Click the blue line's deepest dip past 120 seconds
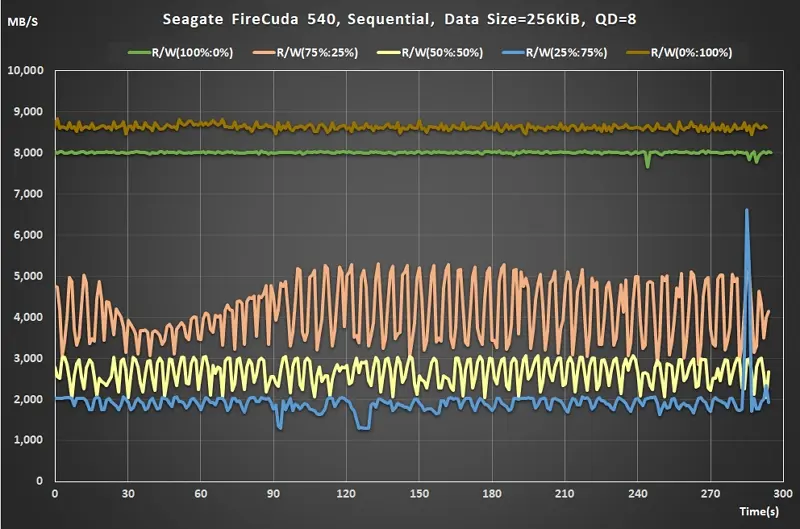Image resolution: width=800 pixels, height=529 pixels. (x=364, y=427)
